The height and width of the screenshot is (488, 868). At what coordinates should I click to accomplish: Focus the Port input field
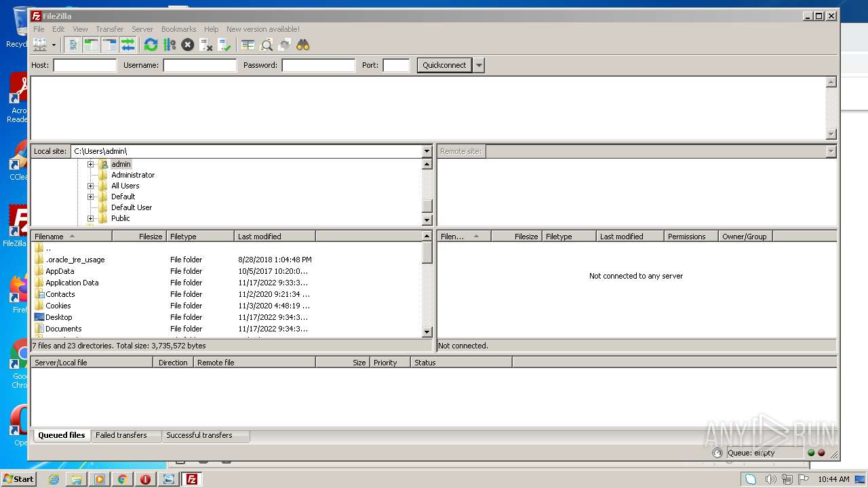pos(396,65)
